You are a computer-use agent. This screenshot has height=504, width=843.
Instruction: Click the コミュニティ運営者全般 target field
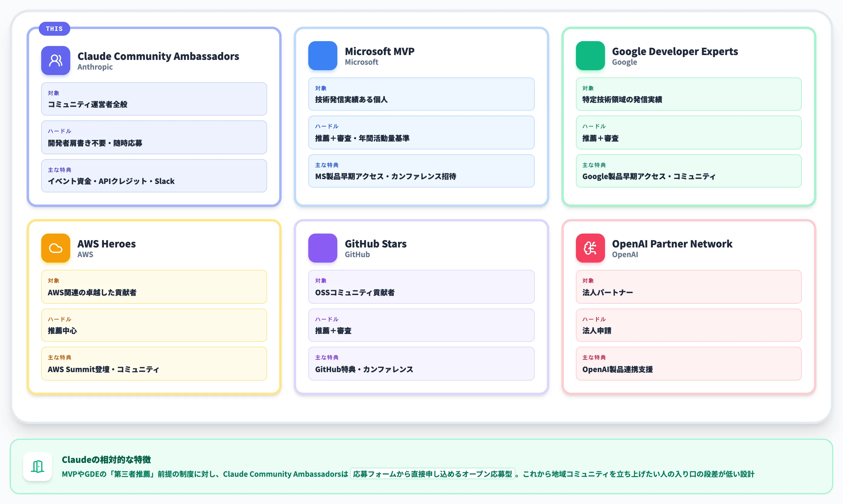click(154, 99)
